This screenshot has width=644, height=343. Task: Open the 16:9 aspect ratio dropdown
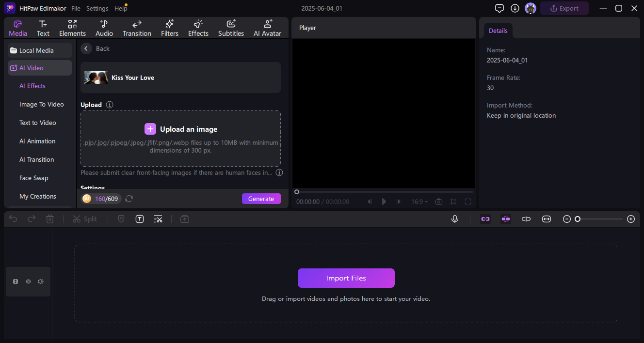coord(419,202)
